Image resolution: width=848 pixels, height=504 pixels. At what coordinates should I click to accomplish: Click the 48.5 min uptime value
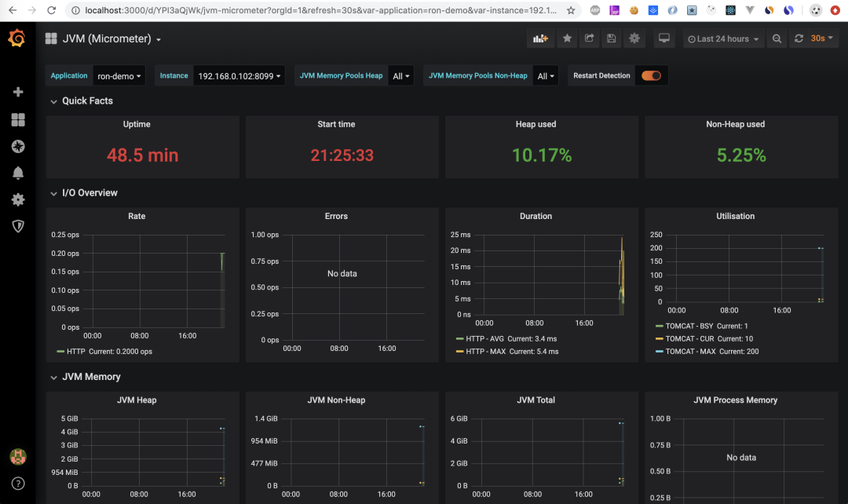point(143,155)
